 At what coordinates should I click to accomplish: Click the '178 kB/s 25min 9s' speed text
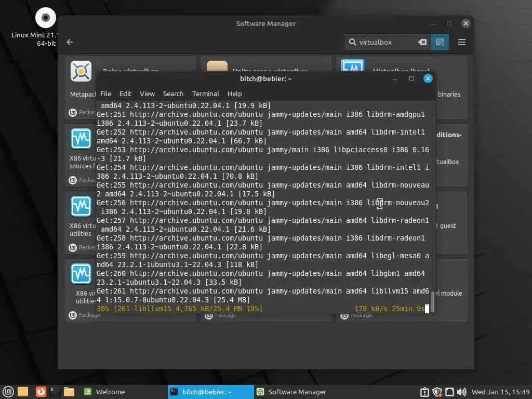(389, 309)
